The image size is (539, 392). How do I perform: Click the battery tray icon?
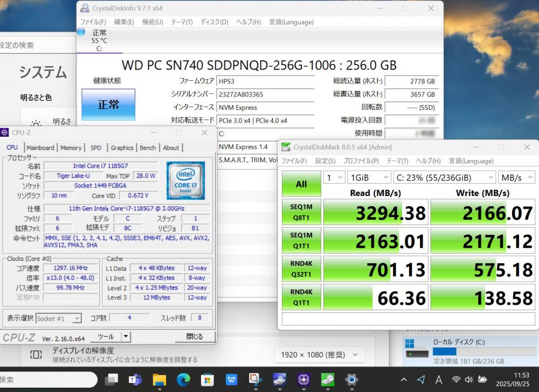point(482,379)
